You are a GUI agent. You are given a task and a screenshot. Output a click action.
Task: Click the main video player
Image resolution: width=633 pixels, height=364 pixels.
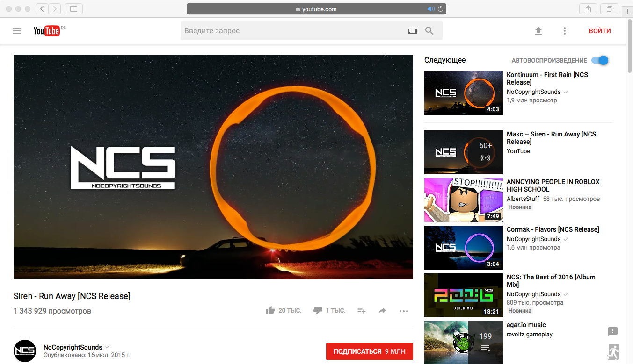(213, 167)
